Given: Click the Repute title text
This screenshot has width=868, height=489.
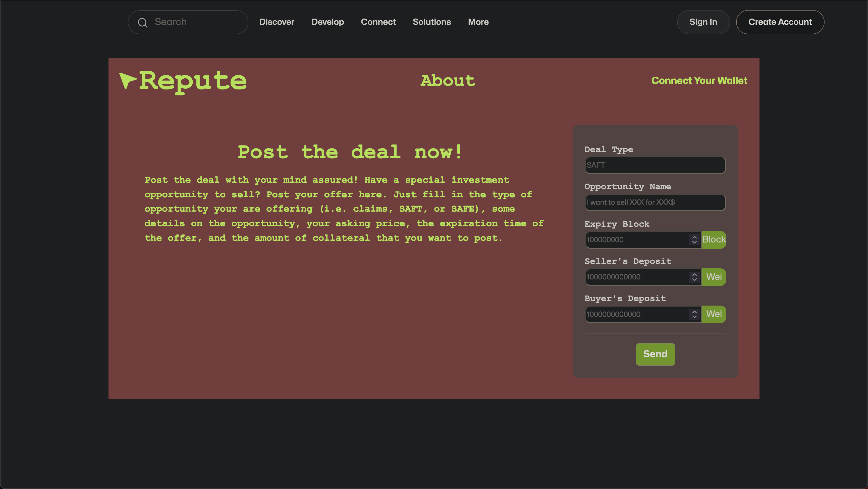Looking at the screenshot, I should [x=193, y=81].
